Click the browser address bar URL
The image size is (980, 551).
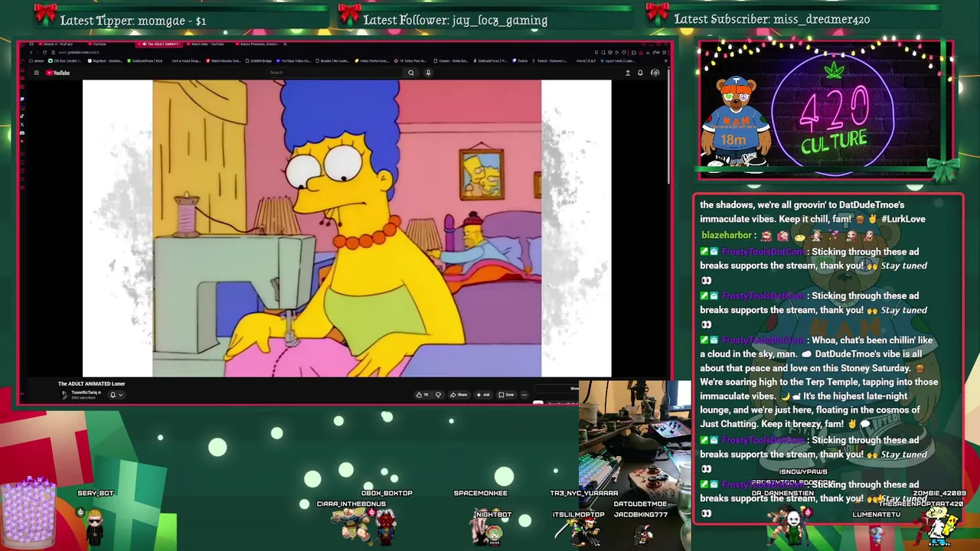click(x=78, y=52)
